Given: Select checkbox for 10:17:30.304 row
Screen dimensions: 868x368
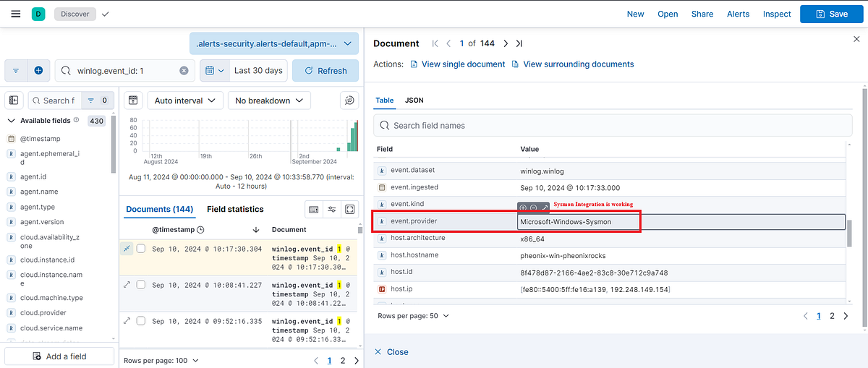Looking at the screenshot, I should click(142, 249).
